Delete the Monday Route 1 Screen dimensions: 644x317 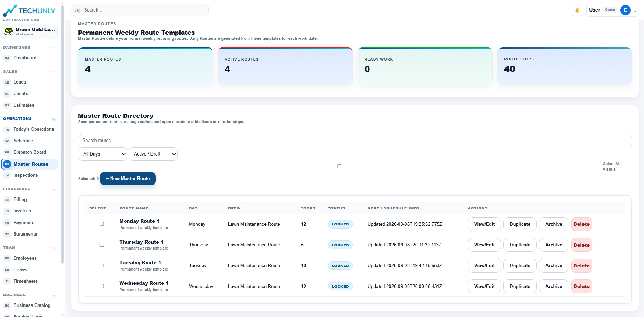tap(581, 224)
